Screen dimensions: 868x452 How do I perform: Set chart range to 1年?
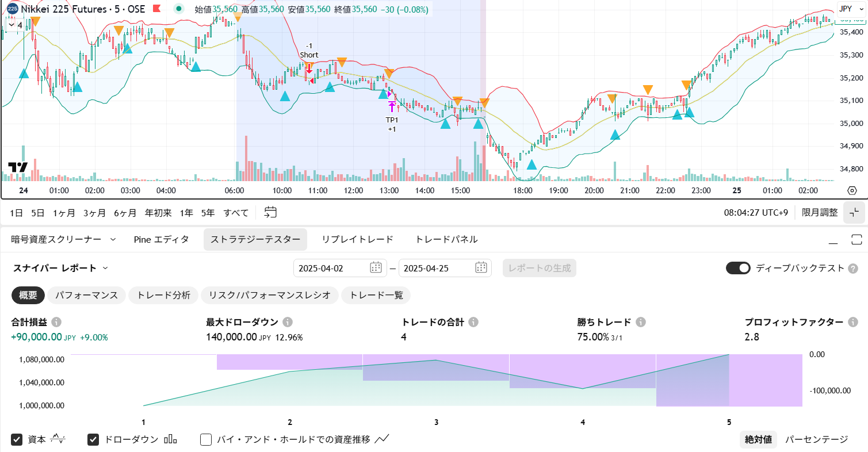coord(186,213)
